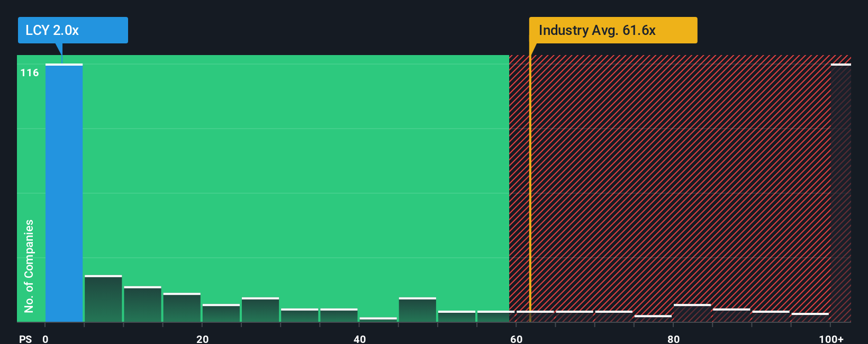The image size is (868, 344).
Task: Select the histogram bar for PS 25-30
Action: (260, 310)
